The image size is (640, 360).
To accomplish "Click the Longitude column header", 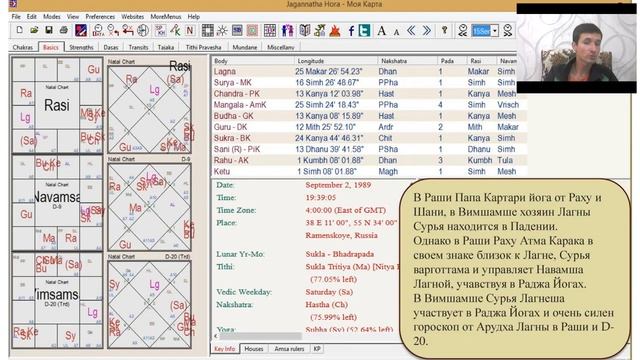I will click(x=336, y=61).
